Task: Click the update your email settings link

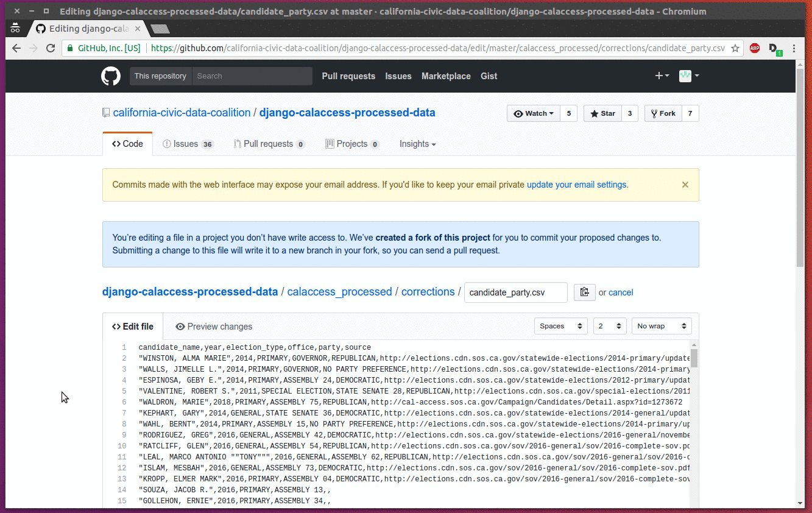Action: click(576, 185)
